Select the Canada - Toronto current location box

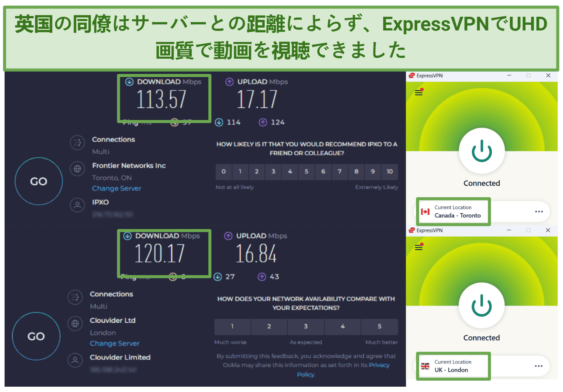pos(453,212)
